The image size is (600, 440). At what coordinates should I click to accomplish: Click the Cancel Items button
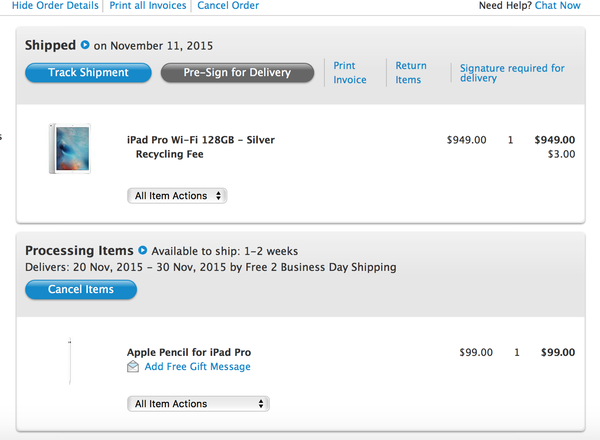tap(81, 289)
